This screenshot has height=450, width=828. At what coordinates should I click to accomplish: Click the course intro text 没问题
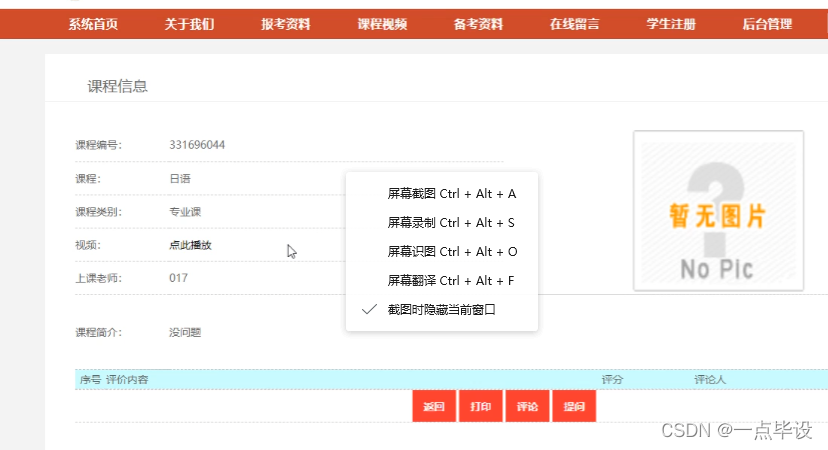point(185,332)
